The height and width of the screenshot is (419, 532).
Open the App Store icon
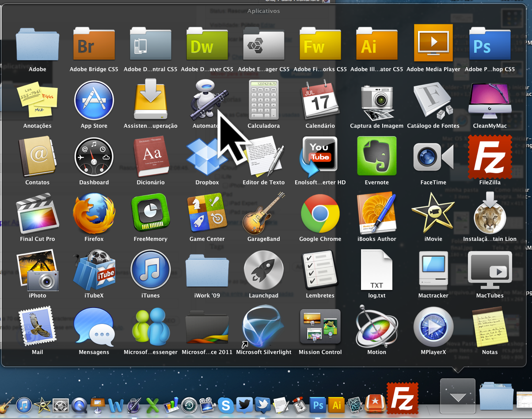pyautogui.click(x=94, y=101)
